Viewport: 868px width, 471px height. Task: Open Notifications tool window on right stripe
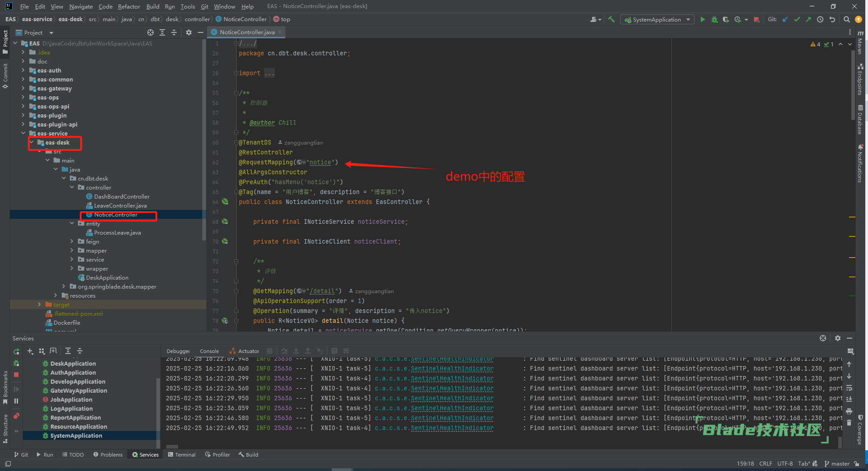tap(860, 163)
